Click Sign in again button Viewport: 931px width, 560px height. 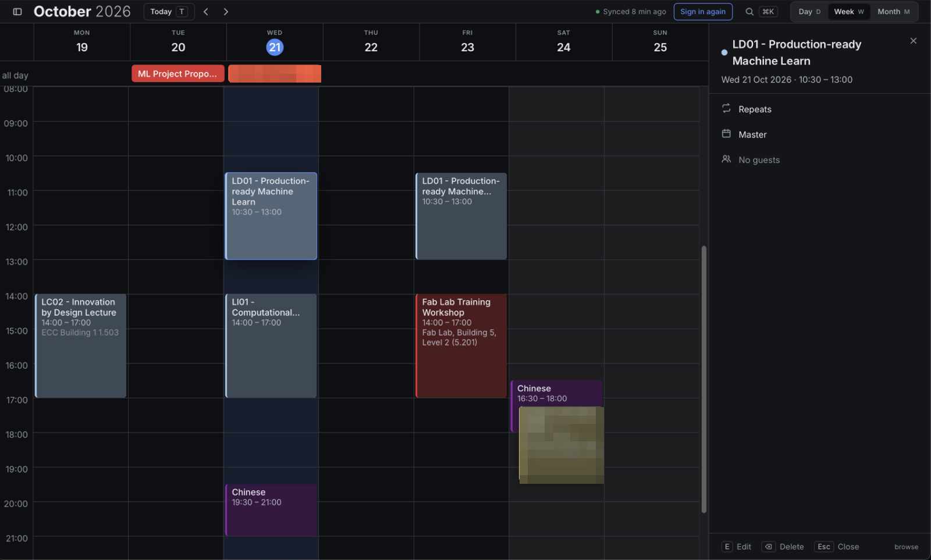(703, 12)
